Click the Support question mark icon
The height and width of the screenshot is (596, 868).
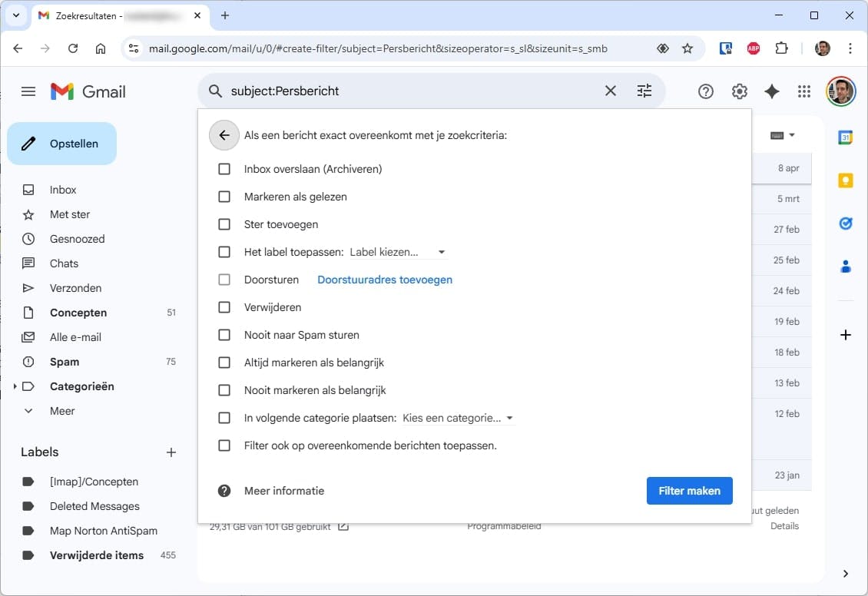(706, 91)
